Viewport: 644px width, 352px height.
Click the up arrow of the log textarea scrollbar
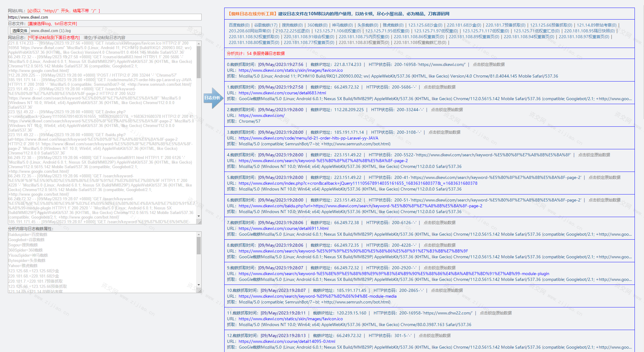[199, 44]
